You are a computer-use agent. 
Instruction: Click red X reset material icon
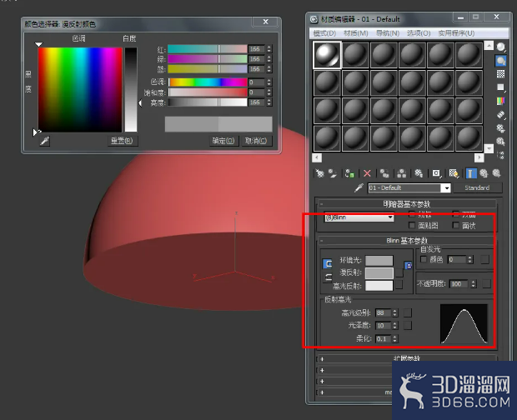click(x=367, y=173)
